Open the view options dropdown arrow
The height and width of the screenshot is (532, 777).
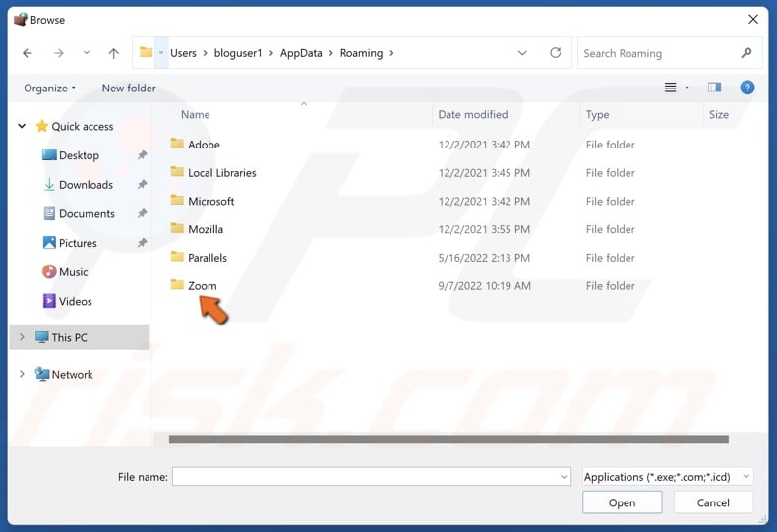[687, 88]
